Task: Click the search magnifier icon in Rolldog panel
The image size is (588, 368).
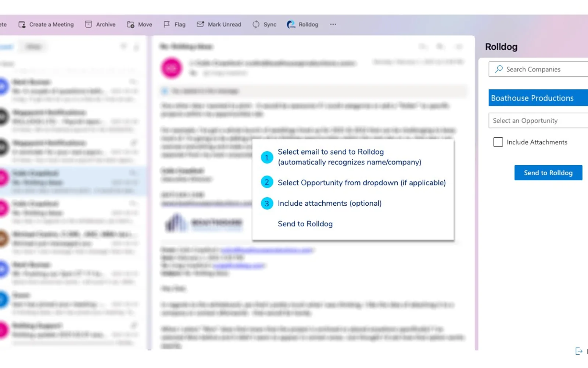Action: pyautogui.click(x=499, y=69)
